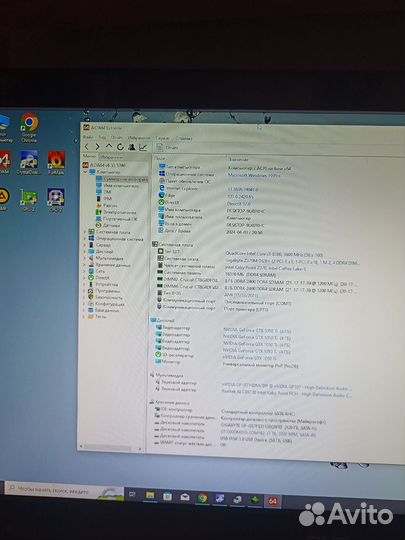The width and height of the screenshot is (405, 540).
Task: Select the SMART статус жёстких дисков row
Action: click(x=190, y=444)
